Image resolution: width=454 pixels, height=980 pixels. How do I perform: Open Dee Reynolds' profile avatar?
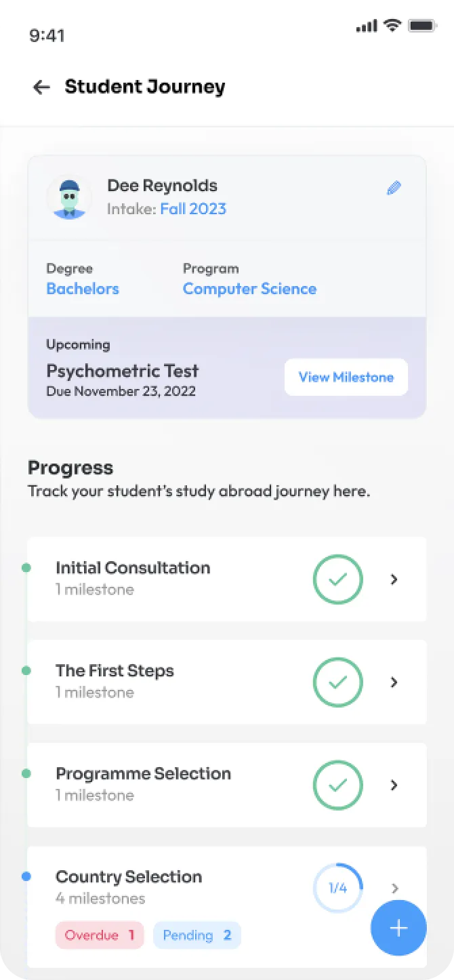tap(69, 197)
